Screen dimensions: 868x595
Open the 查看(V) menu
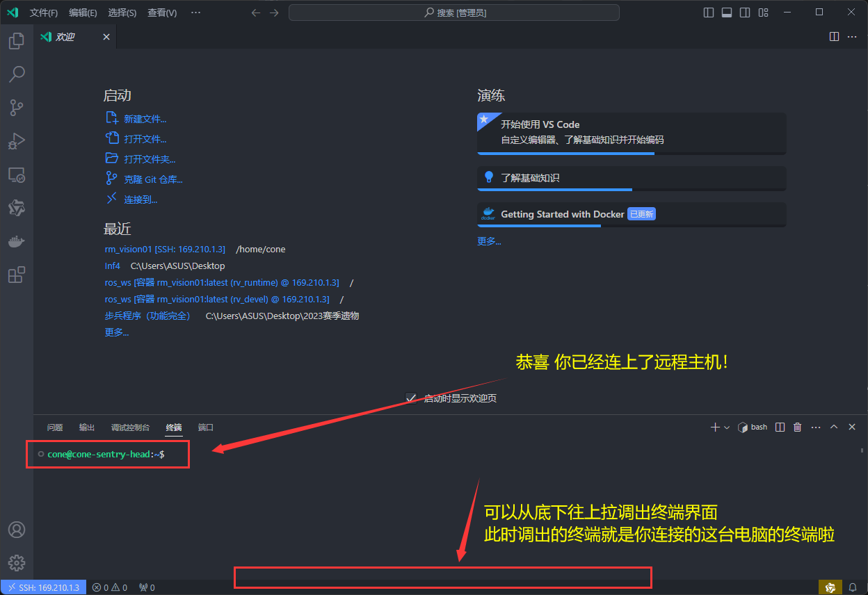click(162, 13)
